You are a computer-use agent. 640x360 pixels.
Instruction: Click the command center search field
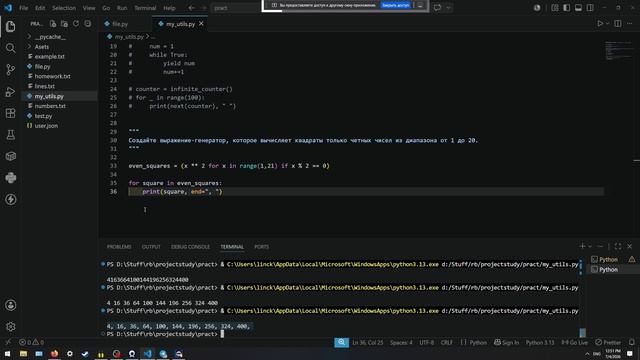(x=237, y=7)
